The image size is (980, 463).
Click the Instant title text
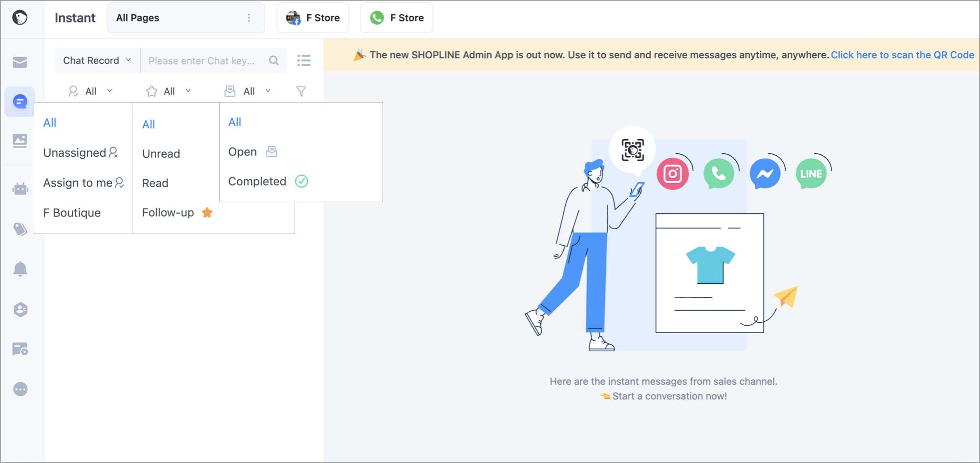pos(75,18)
